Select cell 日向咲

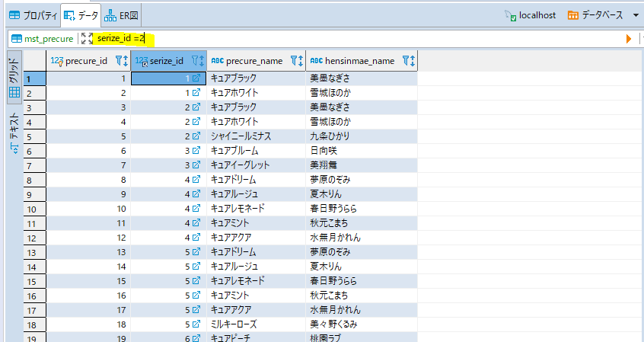(362, 151)
